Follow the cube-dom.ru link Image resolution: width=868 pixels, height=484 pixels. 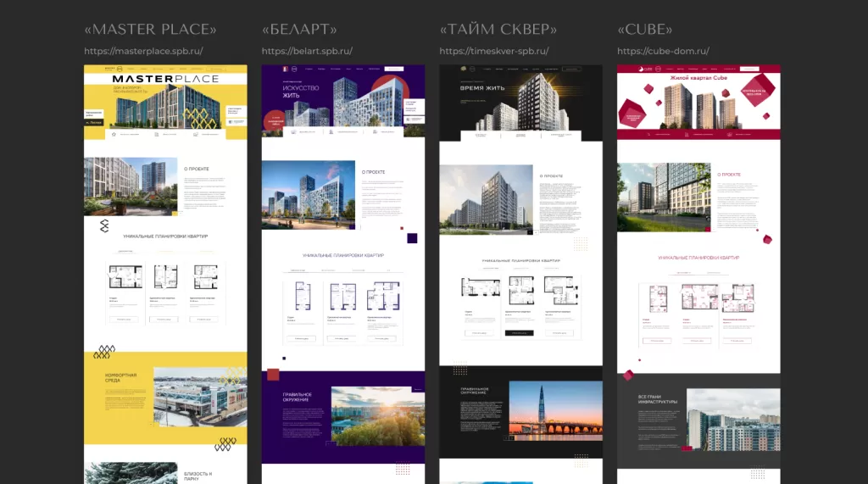(x=663, y=51)
